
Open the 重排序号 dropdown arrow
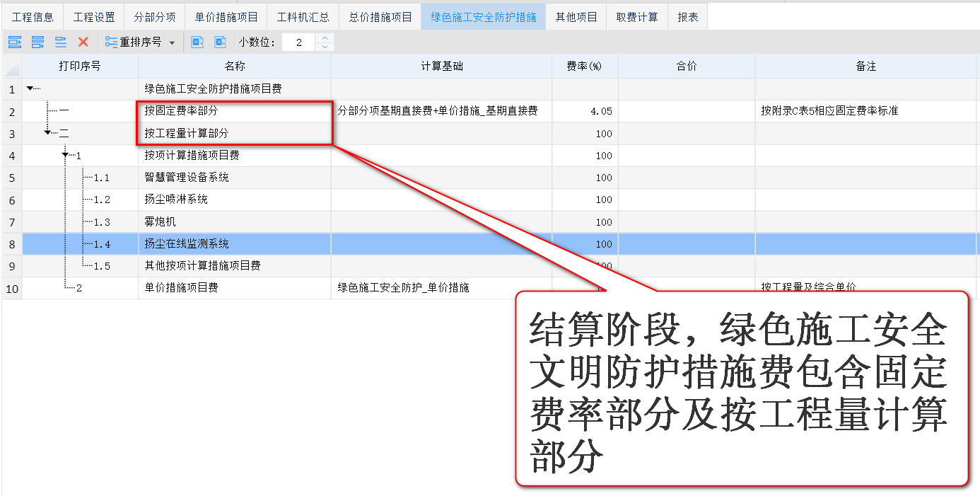(x=172, y=42)
